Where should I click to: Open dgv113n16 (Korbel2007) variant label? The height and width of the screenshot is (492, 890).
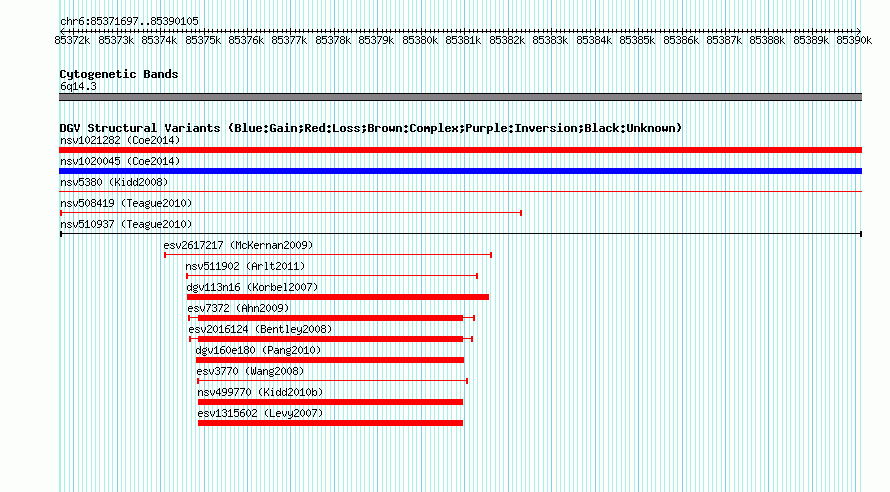(253, 287)
